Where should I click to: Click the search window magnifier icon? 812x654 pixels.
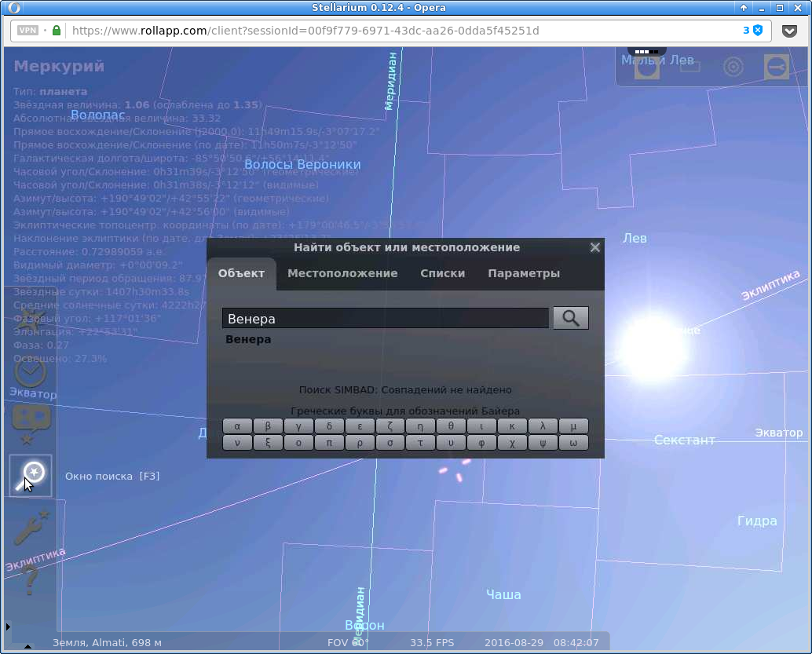pyautogui.click(x=31, y=476)
